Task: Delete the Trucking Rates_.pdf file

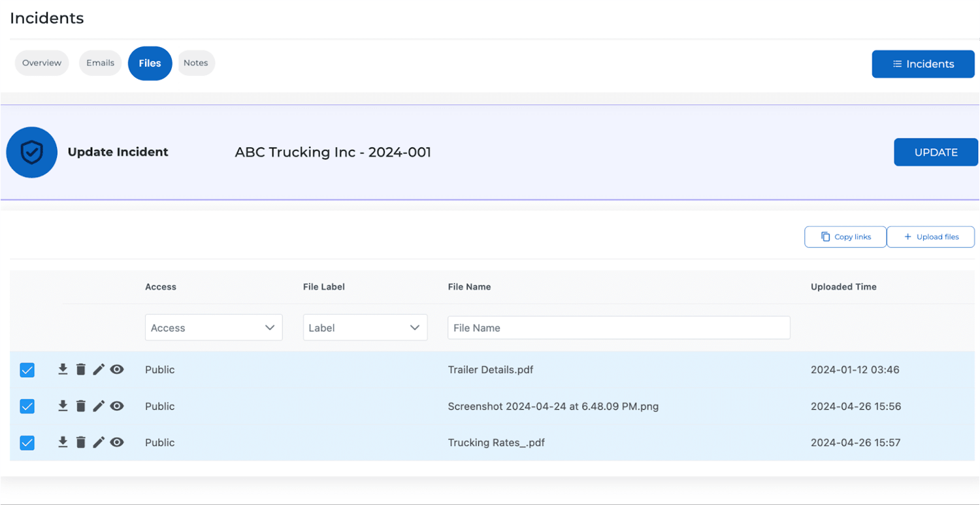Action: click(80, 443)
